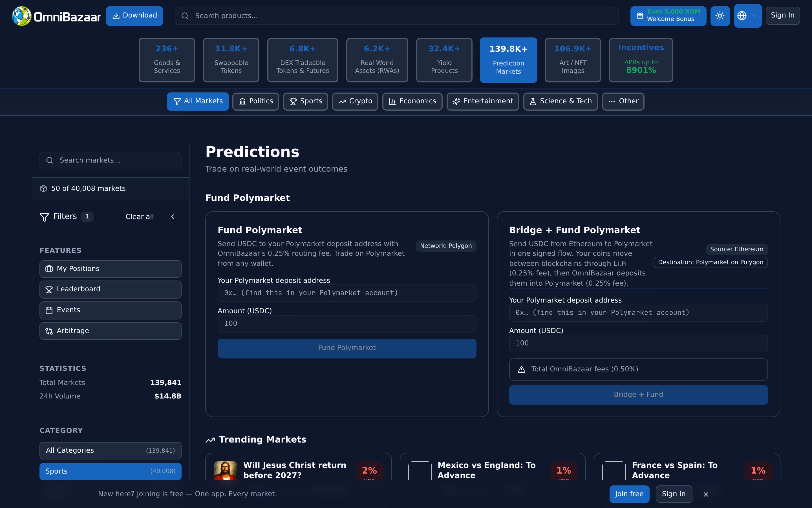The width and height of the screenshot is (812, 508).
Task: Click Amount (USDC) field in Fund Polymarket card
Action: 347,323
